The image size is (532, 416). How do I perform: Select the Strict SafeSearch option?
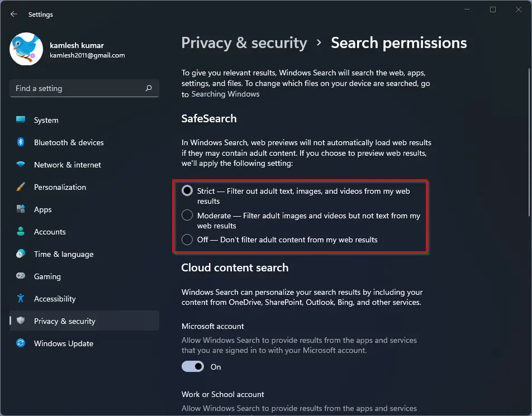click(187, 190)
